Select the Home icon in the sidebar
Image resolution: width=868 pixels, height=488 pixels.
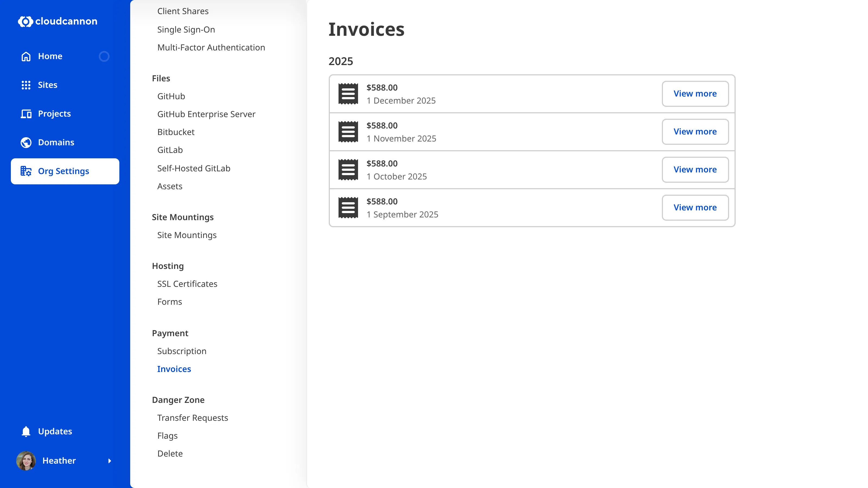coord(26,56)
